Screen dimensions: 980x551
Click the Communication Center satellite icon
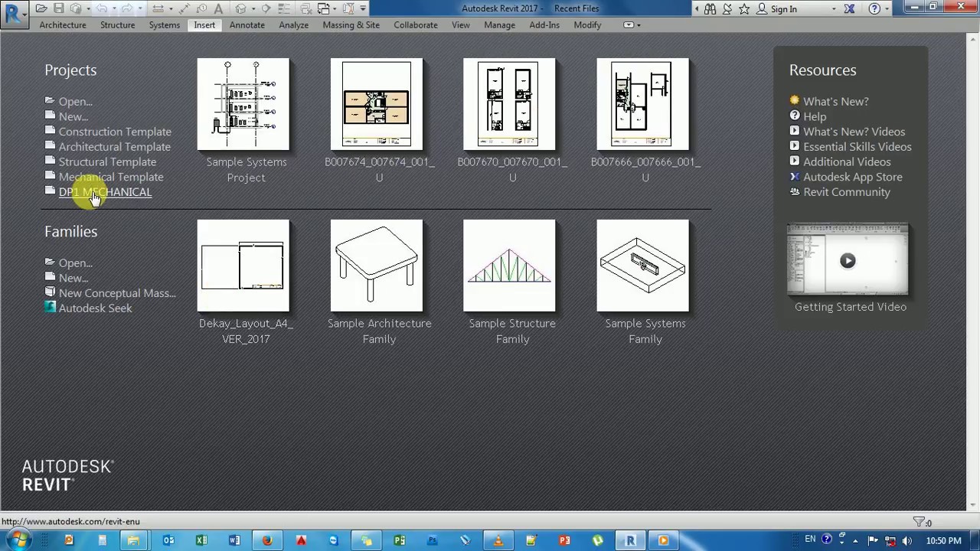click(727, 9)
